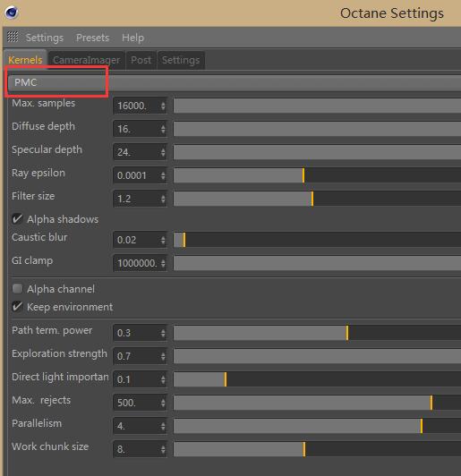Click the dotted grip handle icon beside Settings
Image resolution: width=461 pixels, height=476 pixels.
(x=13, y=37)
